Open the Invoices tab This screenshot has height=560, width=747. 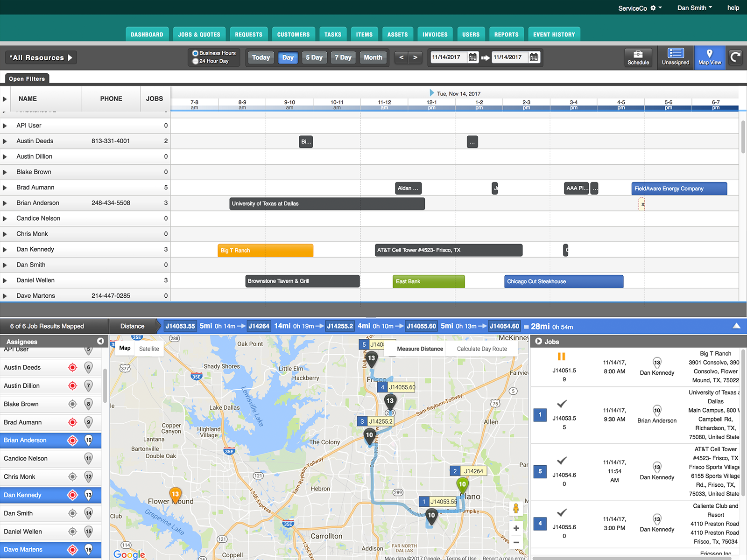(435, 35)
